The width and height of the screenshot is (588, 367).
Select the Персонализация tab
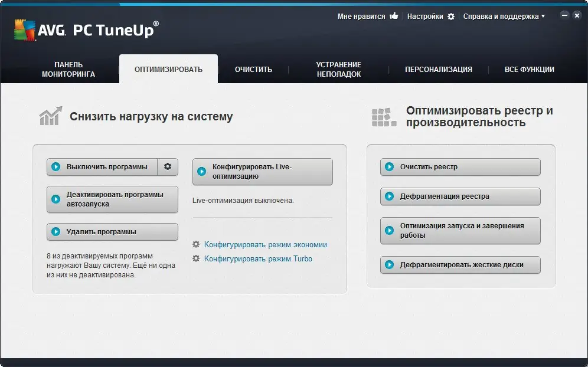[x=438, y=69]
